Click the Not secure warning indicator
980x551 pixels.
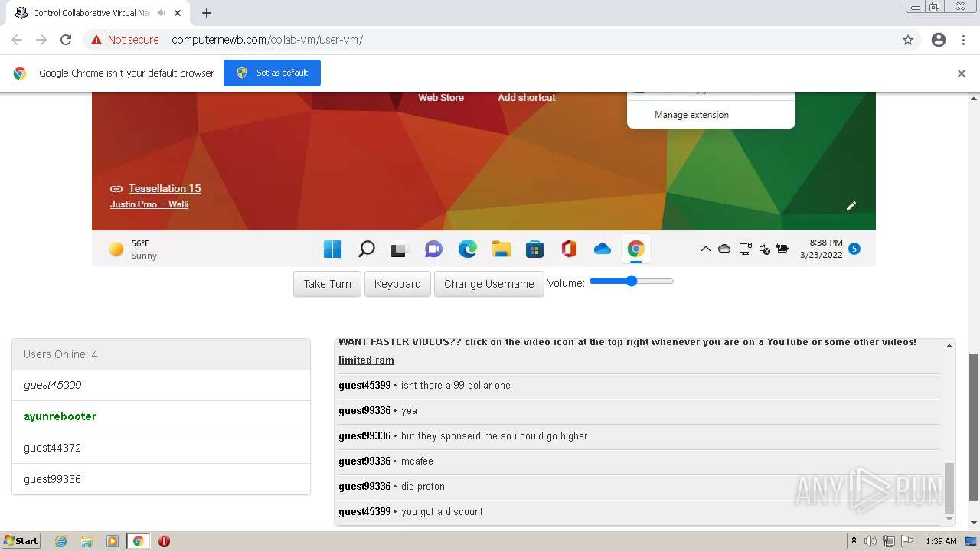tap(125, 40)
